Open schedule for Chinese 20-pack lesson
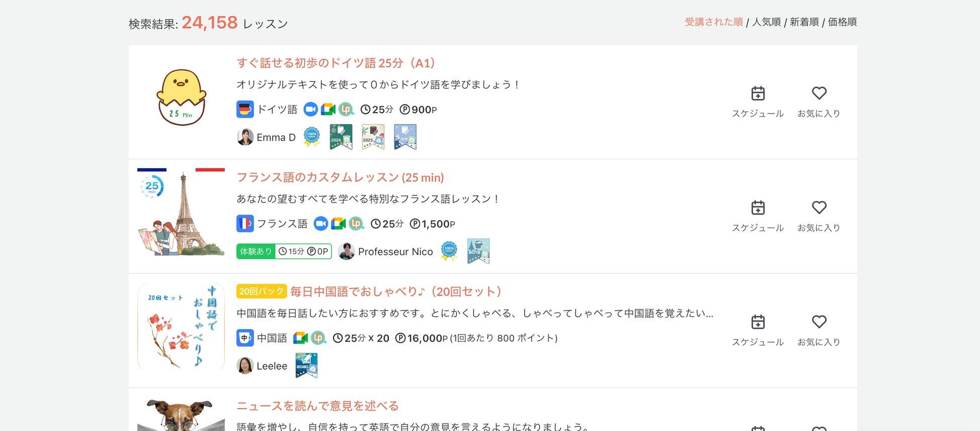This screenshot has width=980, height=431. 758,331
